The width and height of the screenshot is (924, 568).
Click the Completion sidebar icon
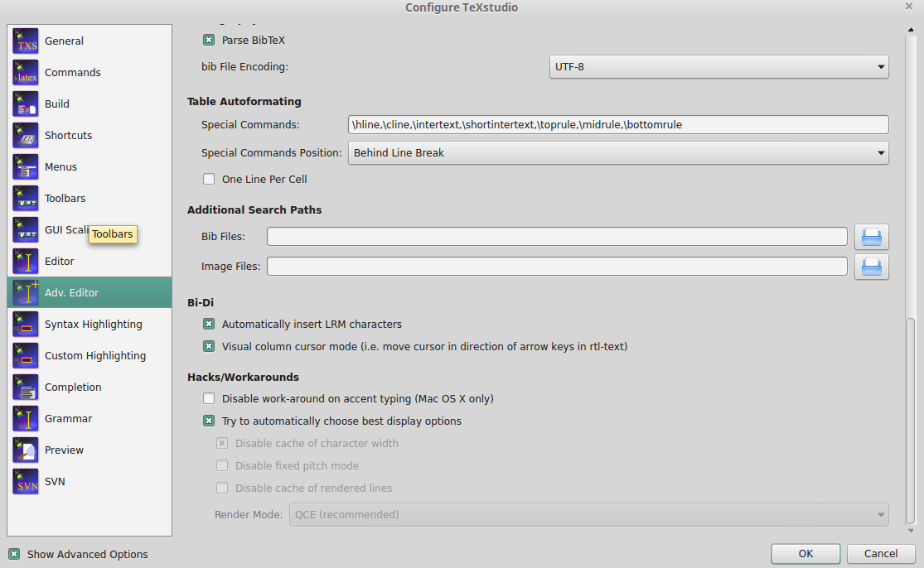tap(26, 387)
